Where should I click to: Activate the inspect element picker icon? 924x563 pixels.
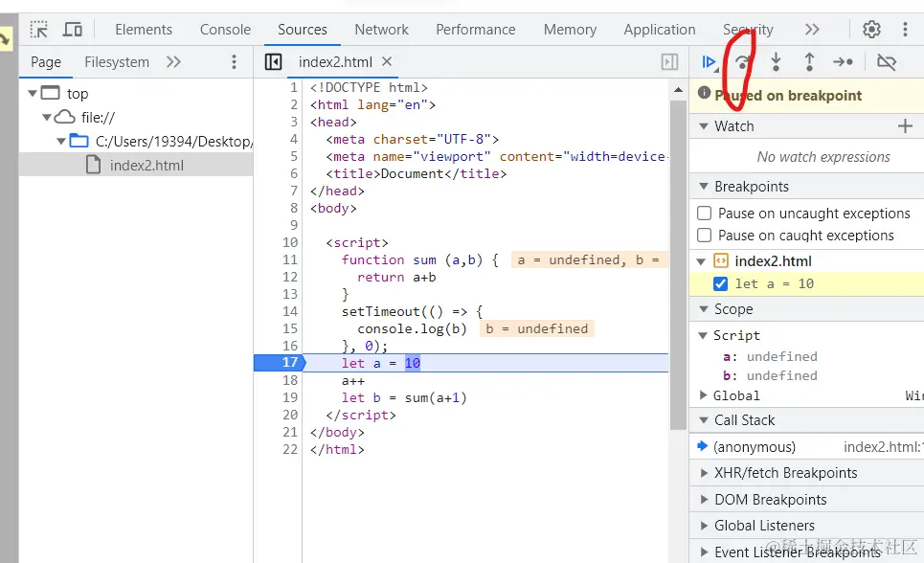coord(39,30)
